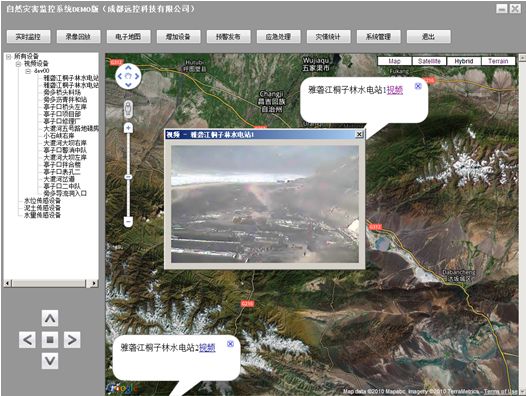Viewport: 526px width, 396px height.
Task: Click the PTZ up arrow button
Action: tap(50, 318)
